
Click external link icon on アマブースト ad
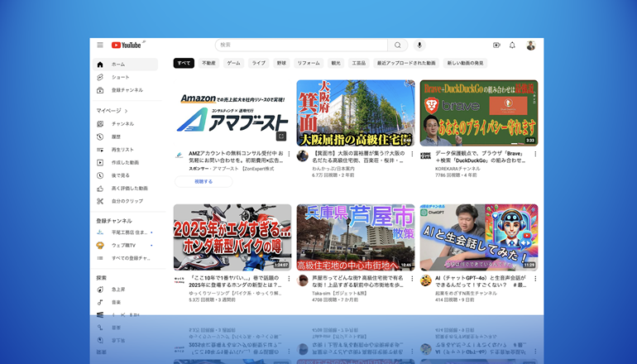(281, 136)
